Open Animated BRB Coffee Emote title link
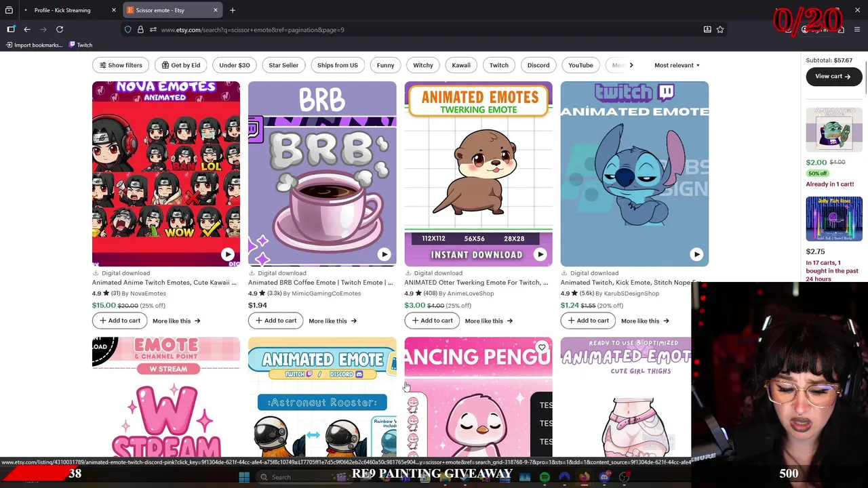The width and height of the screenshot is (868, 488). click(320, 283)
